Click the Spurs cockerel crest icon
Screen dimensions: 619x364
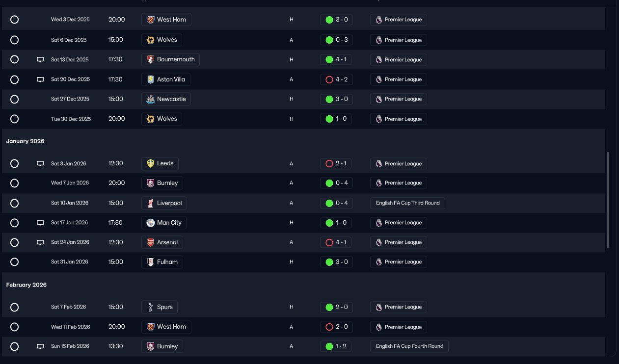point(151,307)
